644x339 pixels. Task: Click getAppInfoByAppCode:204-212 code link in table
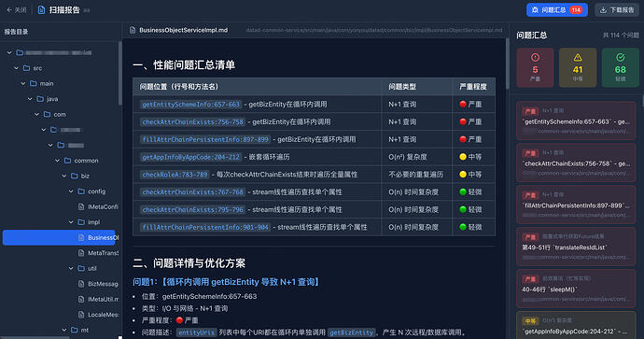190,157
